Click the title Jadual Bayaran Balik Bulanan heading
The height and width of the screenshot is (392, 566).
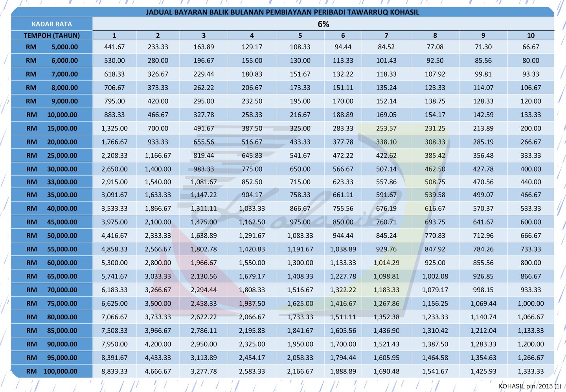283,12
